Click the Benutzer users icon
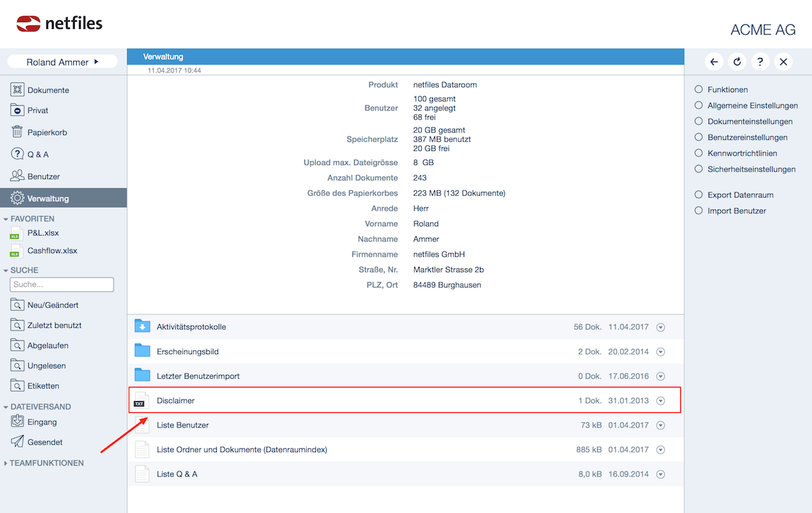 (18, 176)
